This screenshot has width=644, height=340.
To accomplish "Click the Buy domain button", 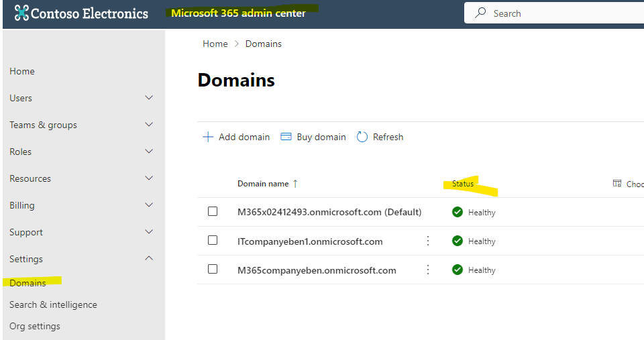I will click(313, 137).
